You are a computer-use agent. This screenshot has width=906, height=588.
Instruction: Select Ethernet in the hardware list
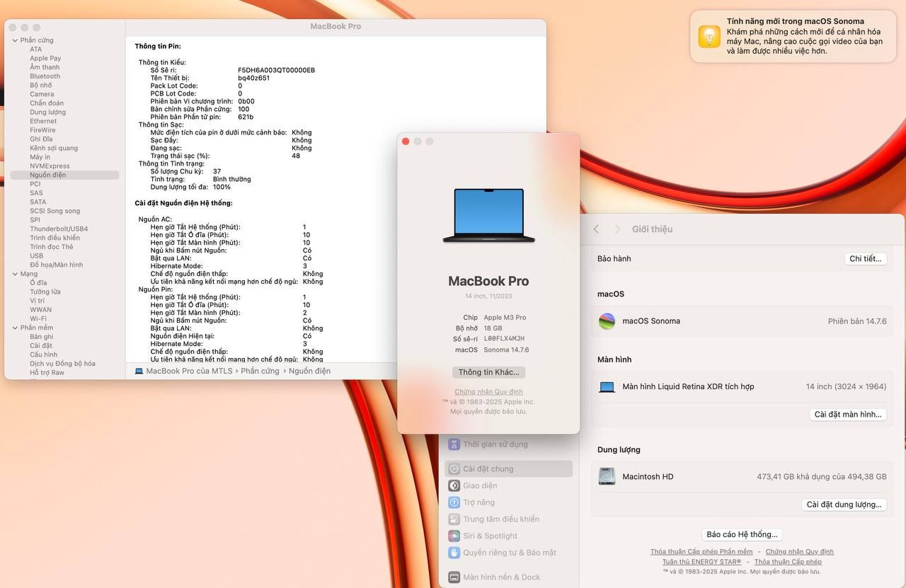43,121
